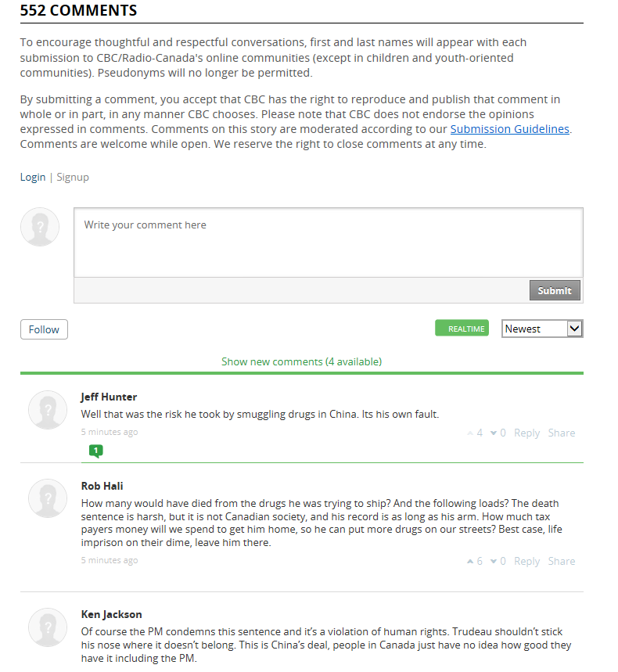Click the Follow button

click(44, 329)
